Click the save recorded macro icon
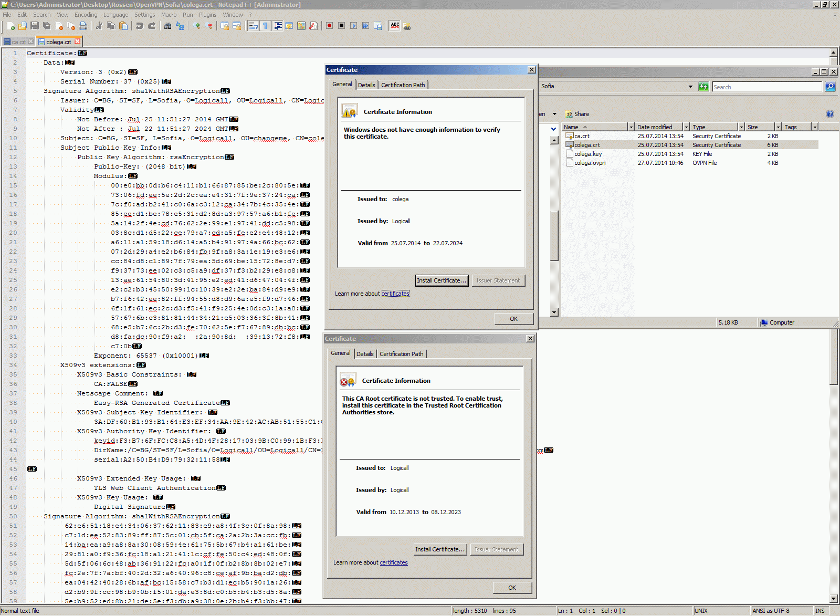Image resolution: width=840 pixels, height=616 pixels. click(x=378, y=26)
